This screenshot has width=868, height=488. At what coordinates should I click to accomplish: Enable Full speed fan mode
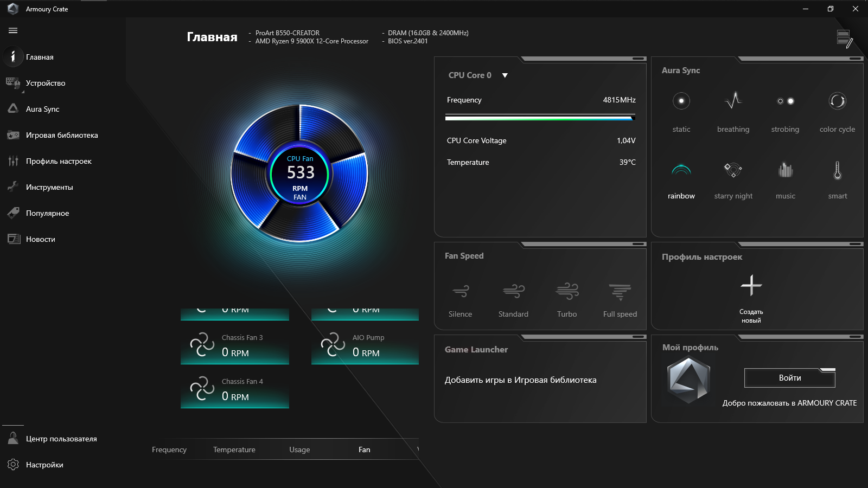coord(619,298)
